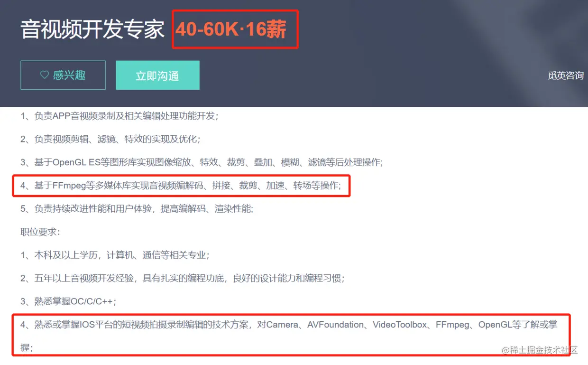588x365 pixels.
Task: Click the salary text 40-60K·16薪
Action: tap(231, 29)
